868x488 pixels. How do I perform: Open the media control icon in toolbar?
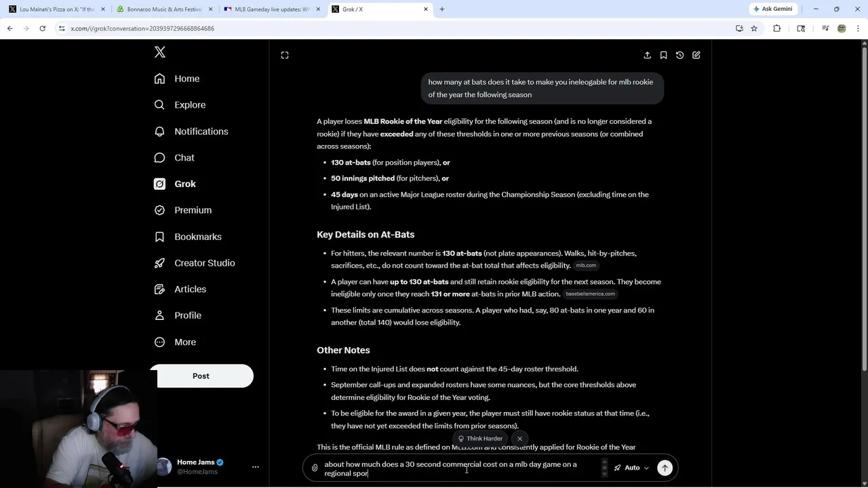click(x=825, y=28)
